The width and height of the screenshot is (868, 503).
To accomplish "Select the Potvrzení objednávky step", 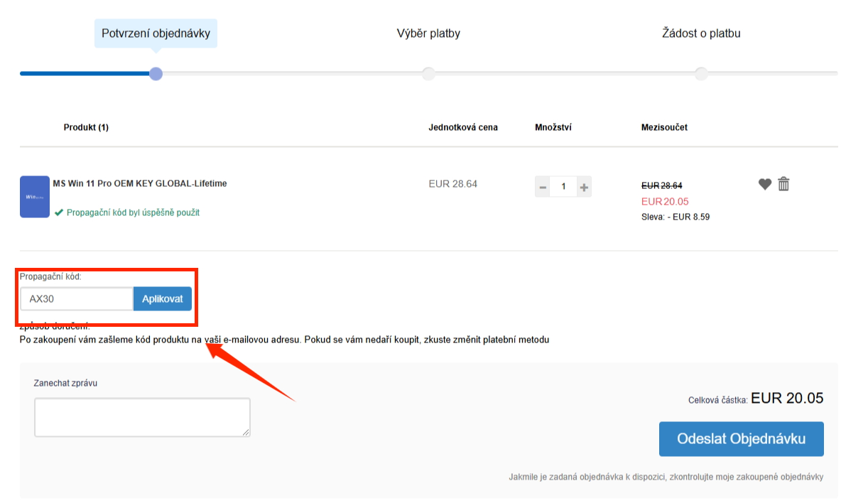I will point(156,33).
